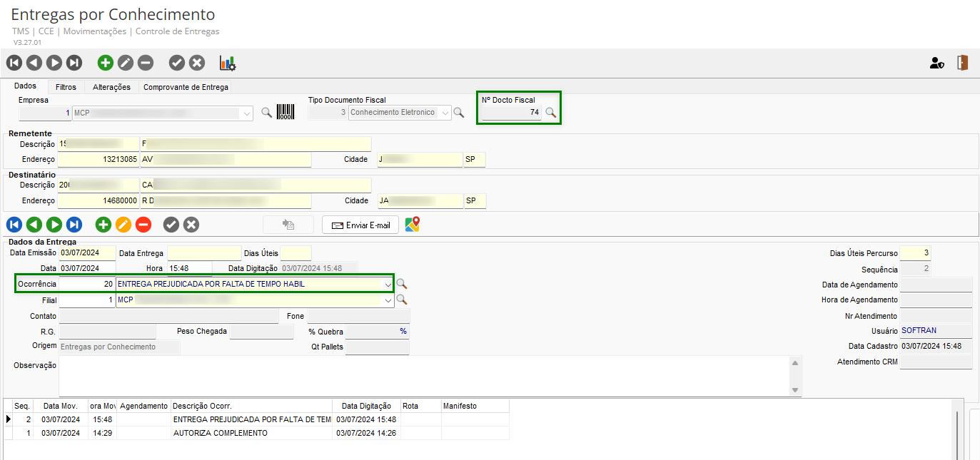Click the Data Emissão field
This screenshot has width=980, height=460.
coord(88,252)
